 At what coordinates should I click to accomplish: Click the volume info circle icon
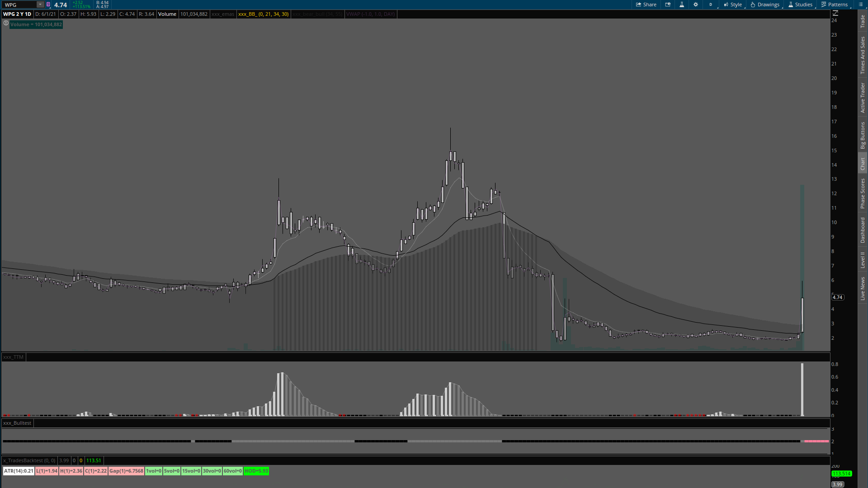(x=6, y=23)
